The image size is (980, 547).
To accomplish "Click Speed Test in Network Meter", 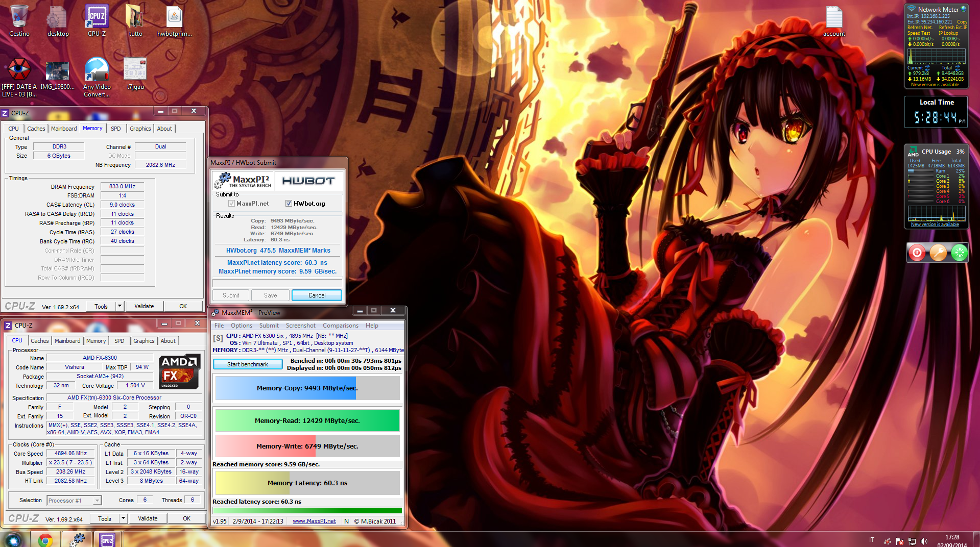I will click(919, 33).
